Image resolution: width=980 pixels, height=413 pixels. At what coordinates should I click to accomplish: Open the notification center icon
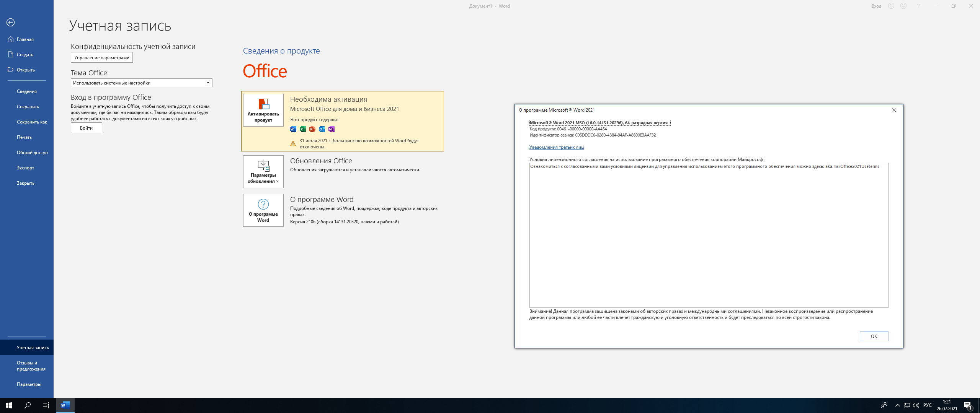click(968, 405)
